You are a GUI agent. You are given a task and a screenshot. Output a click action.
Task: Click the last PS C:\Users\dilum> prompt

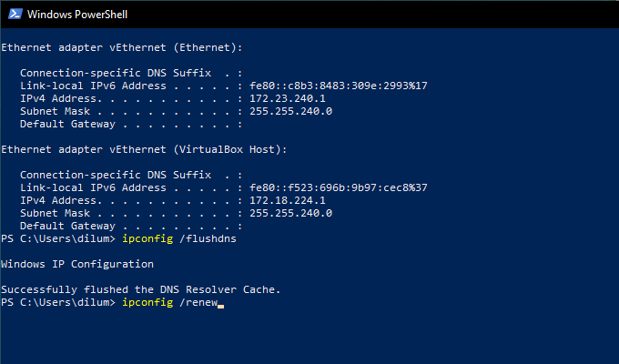coord(58,302)
